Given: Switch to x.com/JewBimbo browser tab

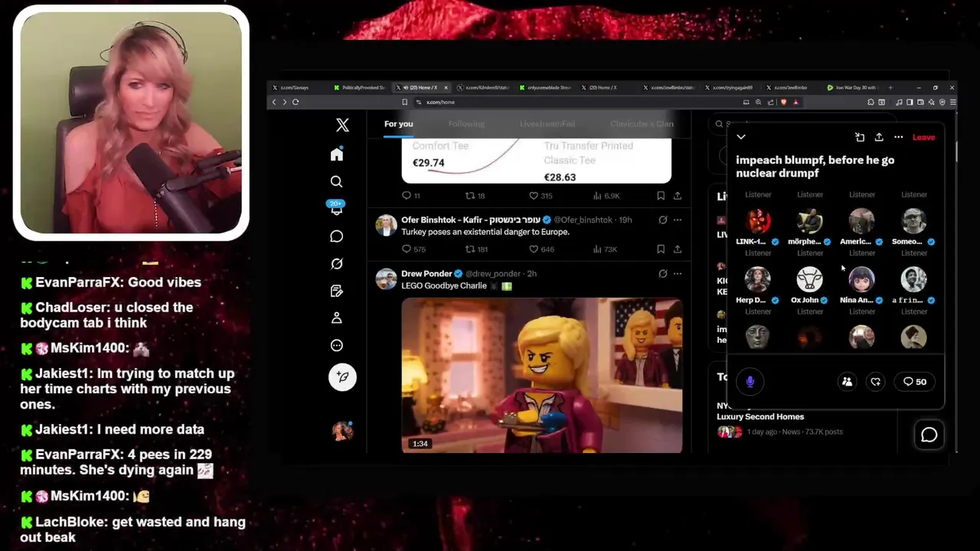Looking at the screenshot, I should pyautogui.click(x=792, y=87).
